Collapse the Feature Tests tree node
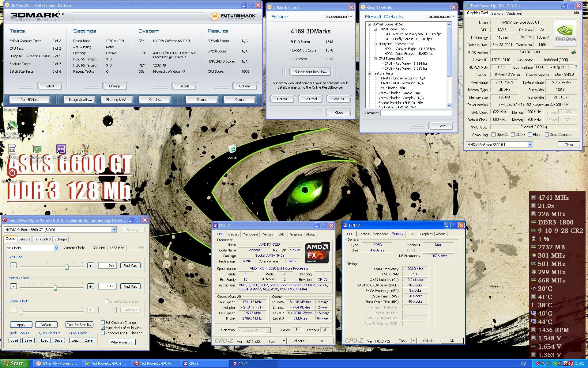 coord(370,73)
